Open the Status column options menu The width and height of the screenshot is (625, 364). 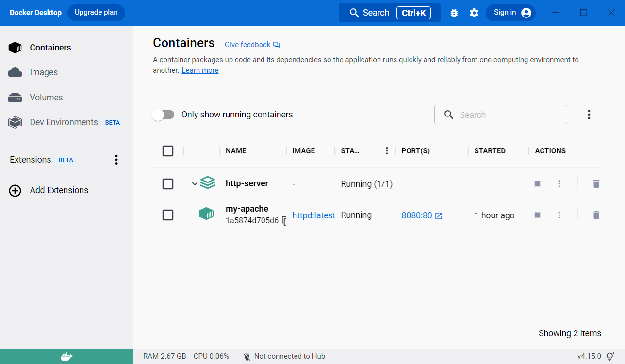[387, 151]
